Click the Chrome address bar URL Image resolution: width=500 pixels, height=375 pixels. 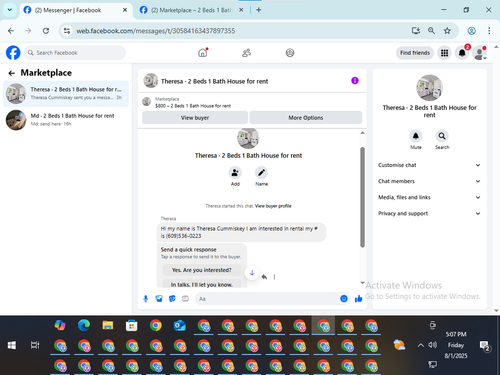coord(156,31)
